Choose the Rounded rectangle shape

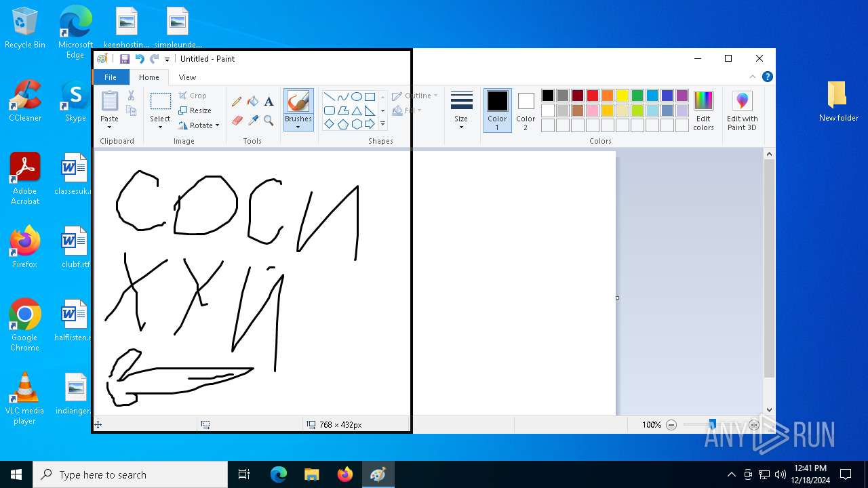tap(329, 110)
